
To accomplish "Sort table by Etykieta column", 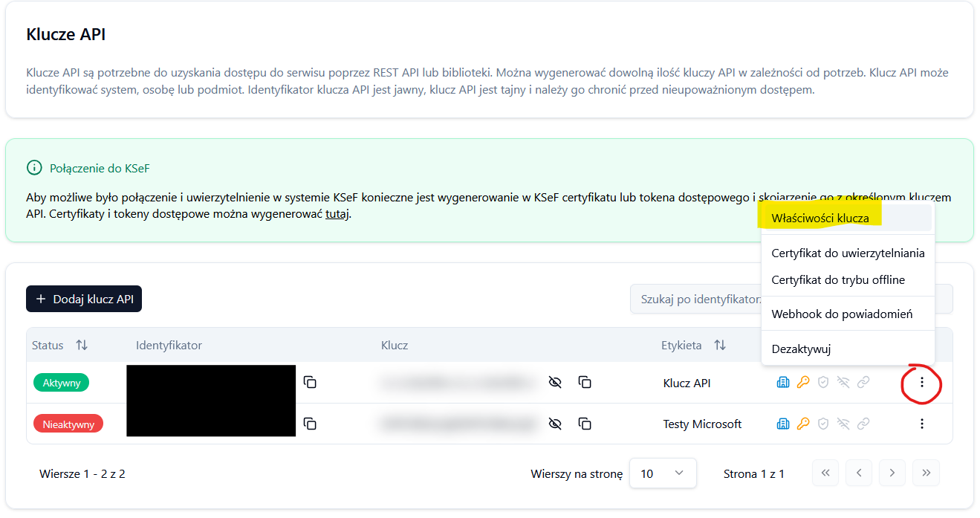I will [x=720, y=345].
